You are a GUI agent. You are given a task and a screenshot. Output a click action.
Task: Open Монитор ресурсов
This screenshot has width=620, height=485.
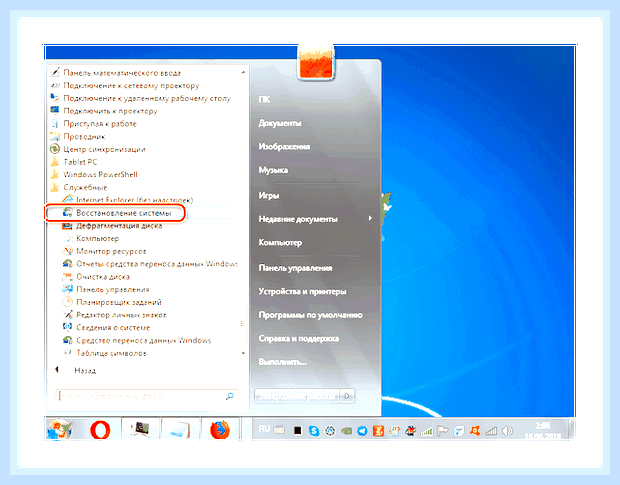point(104,251)
